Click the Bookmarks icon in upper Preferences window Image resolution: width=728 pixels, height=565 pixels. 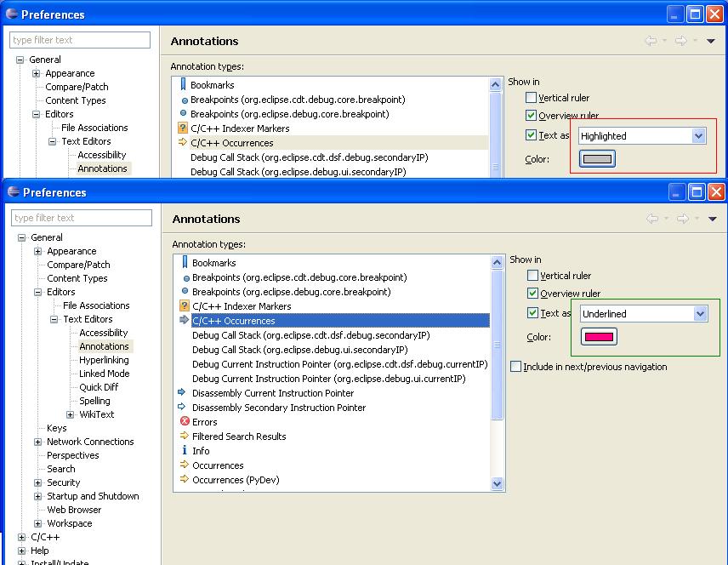pos(183,84)
